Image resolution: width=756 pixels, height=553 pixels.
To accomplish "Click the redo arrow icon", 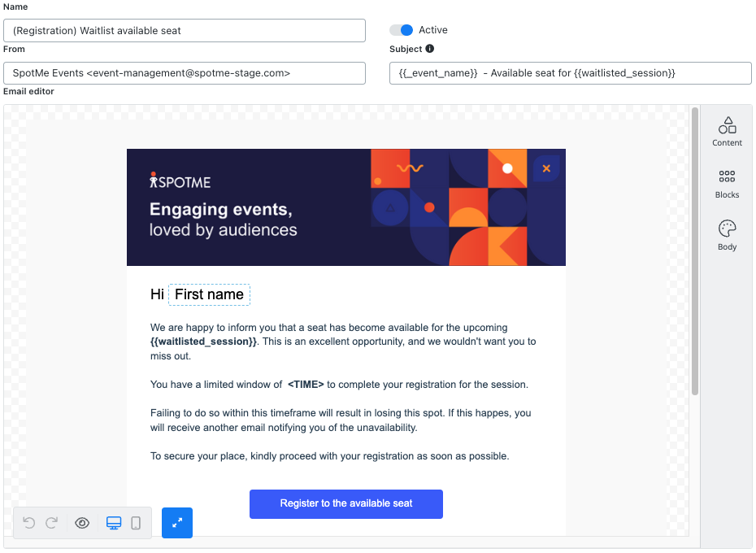I will 51,523.
